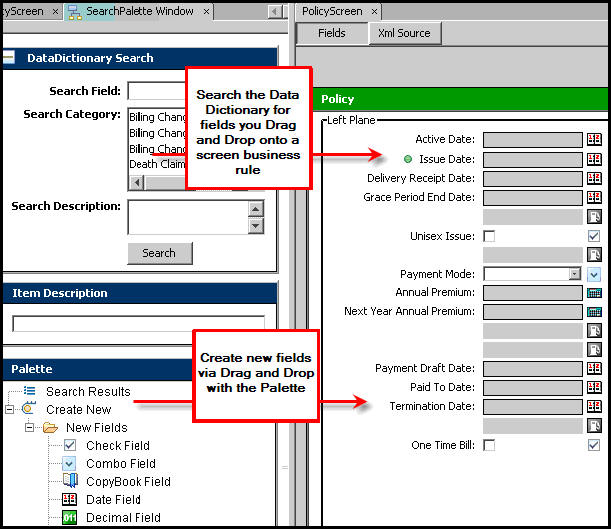The image size is (611, 529).
Task: Click into the Search Field input
Action: [x=157, y=91]
